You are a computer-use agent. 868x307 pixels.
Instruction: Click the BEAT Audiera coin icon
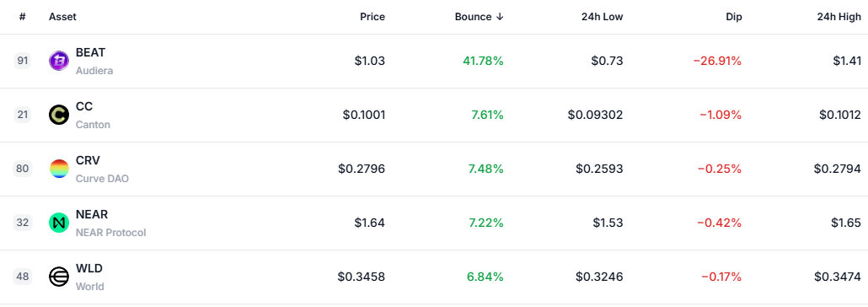pos(59,61)
